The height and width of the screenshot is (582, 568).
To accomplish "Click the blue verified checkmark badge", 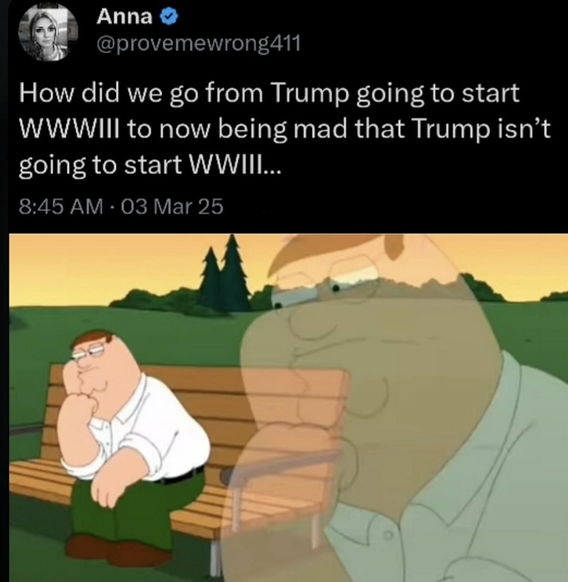I will [x=170, y=17].
